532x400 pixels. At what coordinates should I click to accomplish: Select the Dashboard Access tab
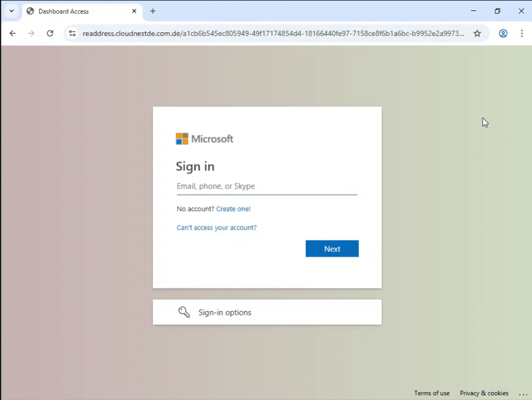pos(82,11)
